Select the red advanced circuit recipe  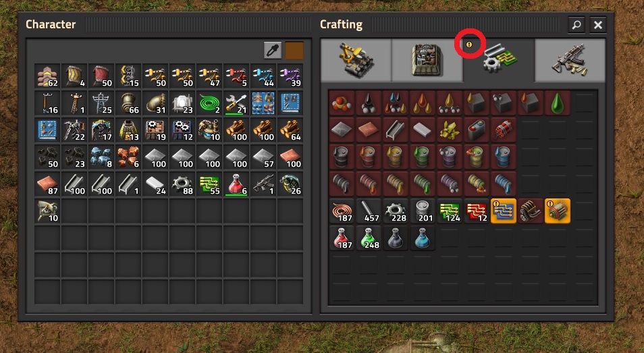[x=477, y=211]
